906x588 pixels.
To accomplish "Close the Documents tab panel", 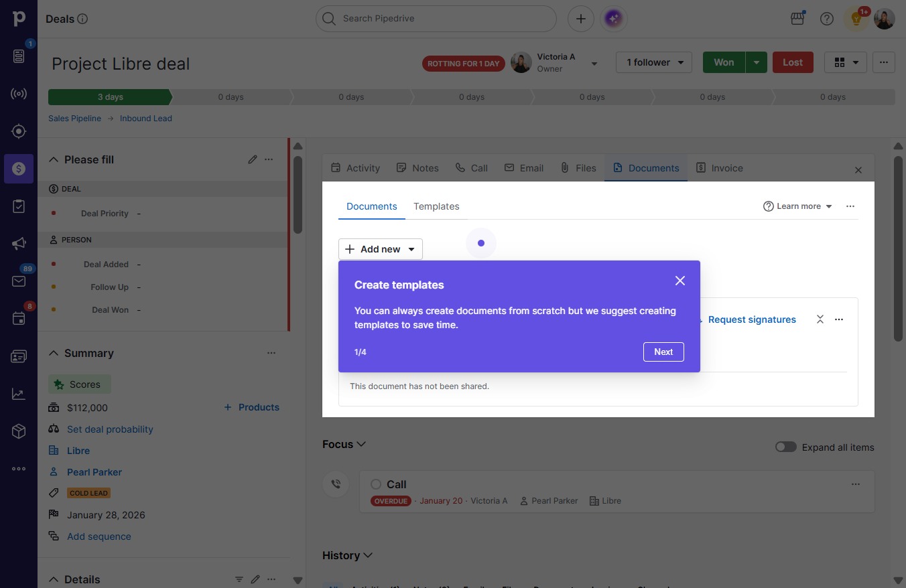I will tap(858, 170).
